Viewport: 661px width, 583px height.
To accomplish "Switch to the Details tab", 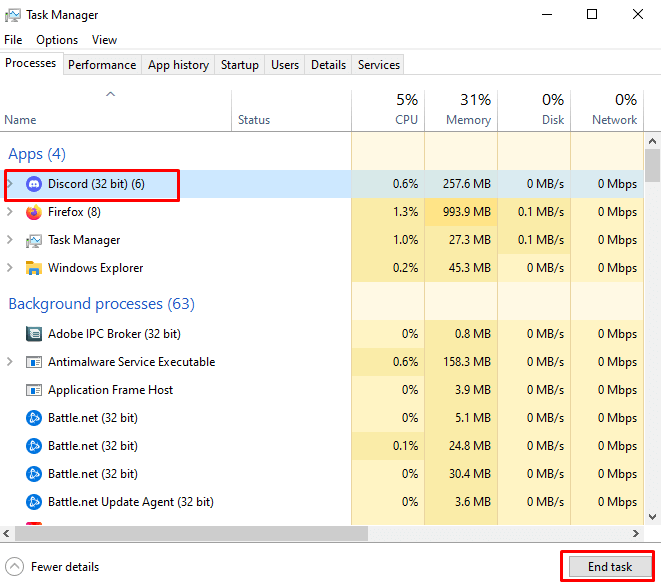I will pos(328,65).
